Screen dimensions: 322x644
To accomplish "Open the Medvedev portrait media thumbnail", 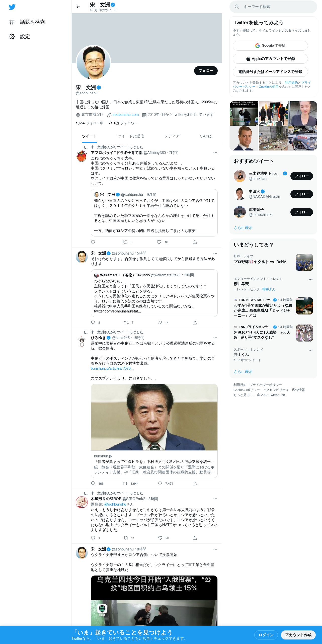I will tap(244, 138).
